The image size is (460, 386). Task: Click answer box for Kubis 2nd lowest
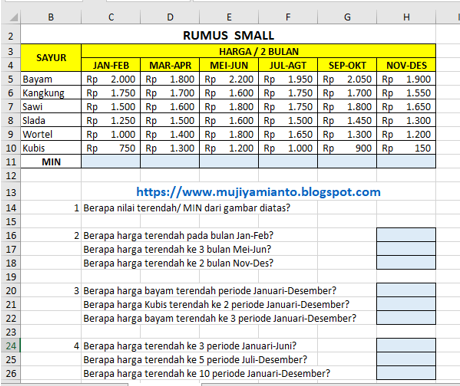coord(406,304)
